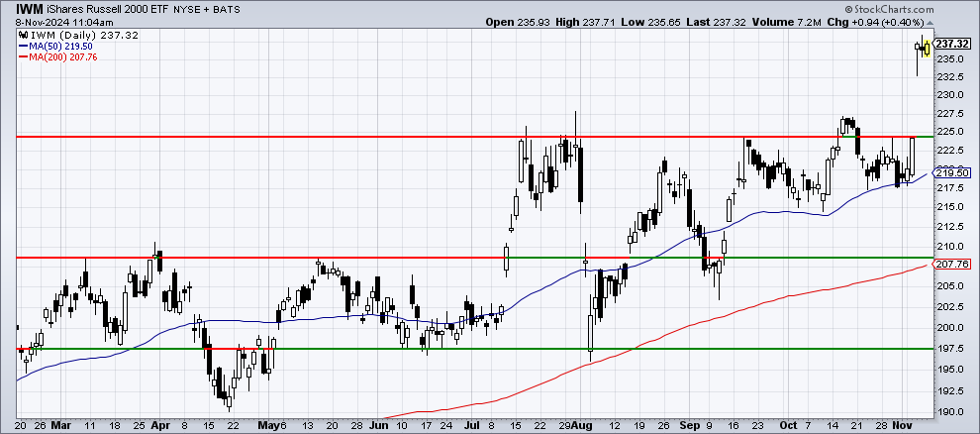
Task: Click the 235.0 y-axis label
Action: point(950,58)
